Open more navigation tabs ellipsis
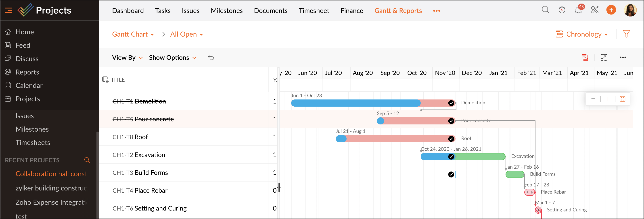Viewport: 644px width, 219px height. click(437, 11)
